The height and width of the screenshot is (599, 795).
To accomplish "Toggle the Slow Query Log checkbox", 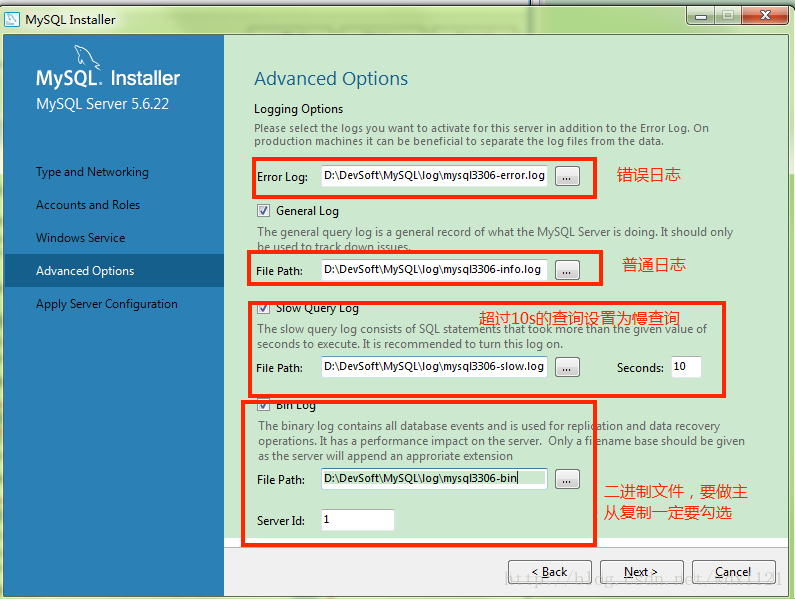I will click(x=263, y=308).
